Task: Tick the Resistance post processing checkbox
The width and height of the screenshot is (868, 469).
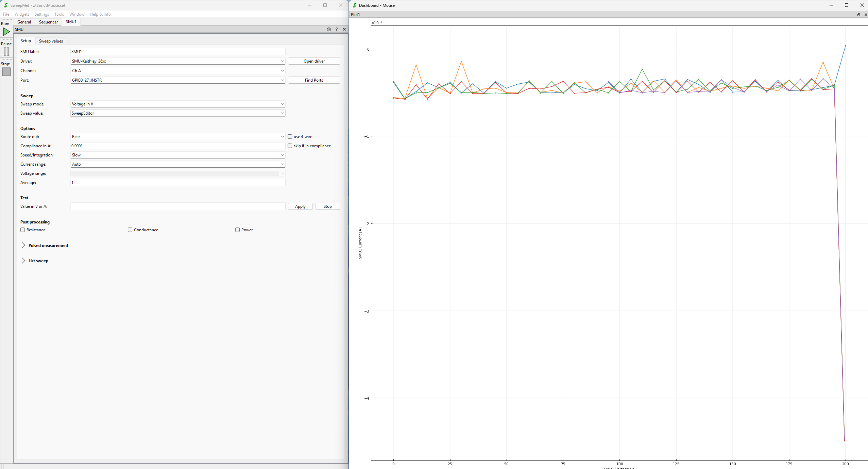Action: click(x=23, y=230)
